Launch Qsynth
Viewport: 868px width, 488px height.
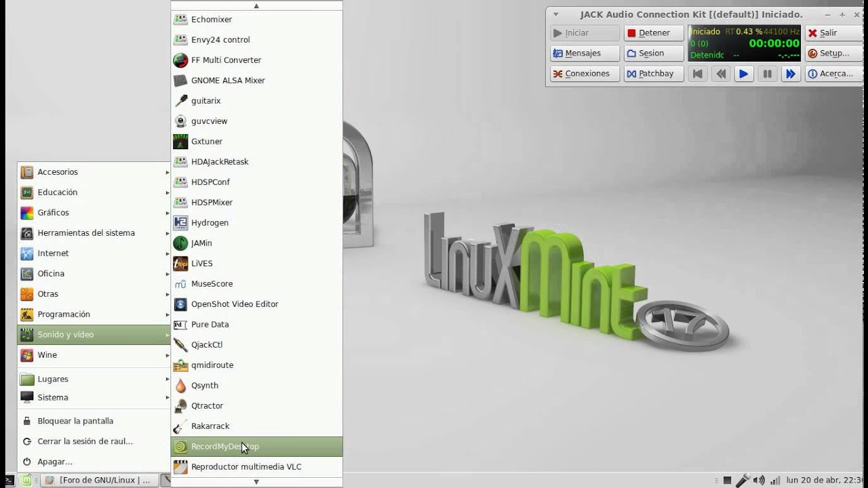pos(256,386)
